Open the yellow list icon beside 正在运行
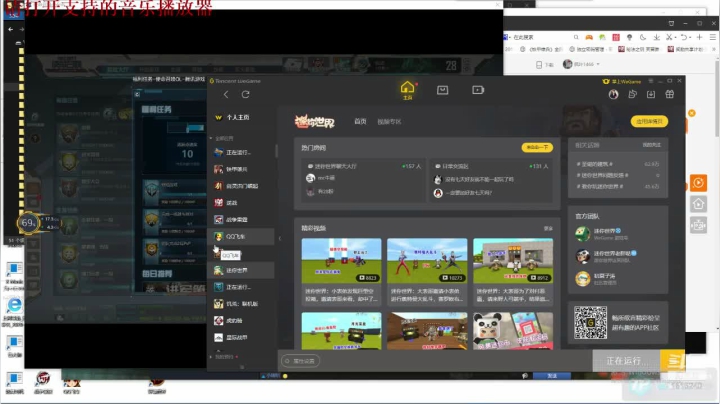 [673, 360]
